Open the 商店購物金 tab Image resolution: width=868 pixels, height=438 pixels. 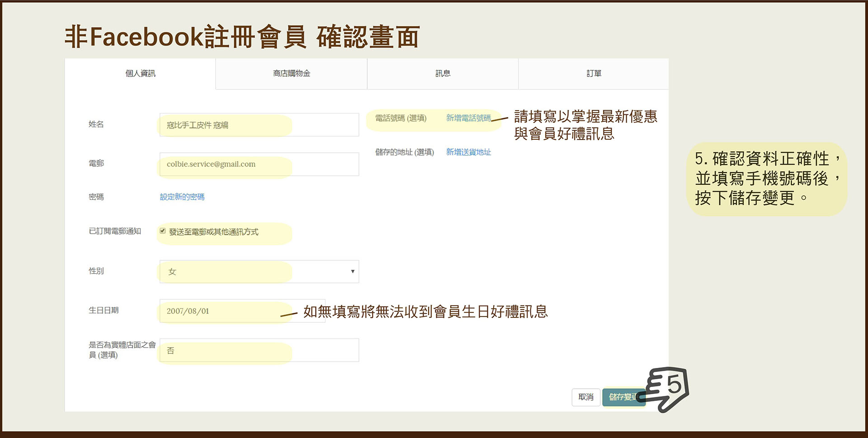click(x=292, y=74)
